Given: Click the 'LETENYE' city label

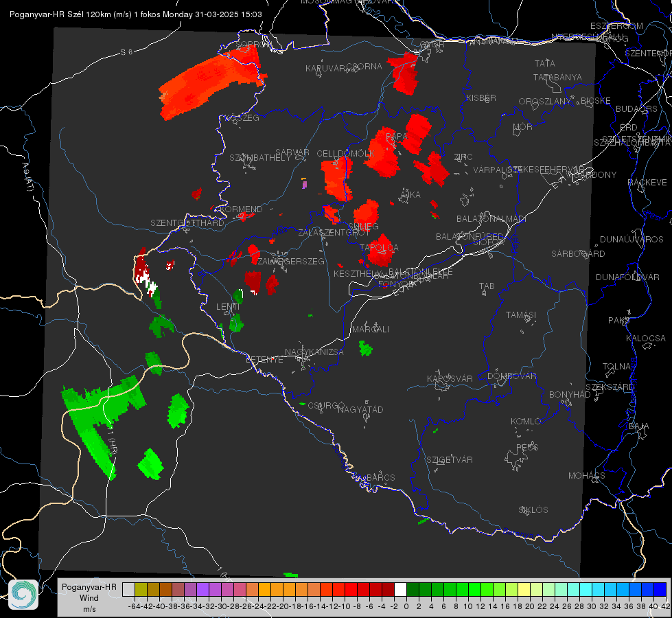Looking at the screenshot, I should 264,360.
